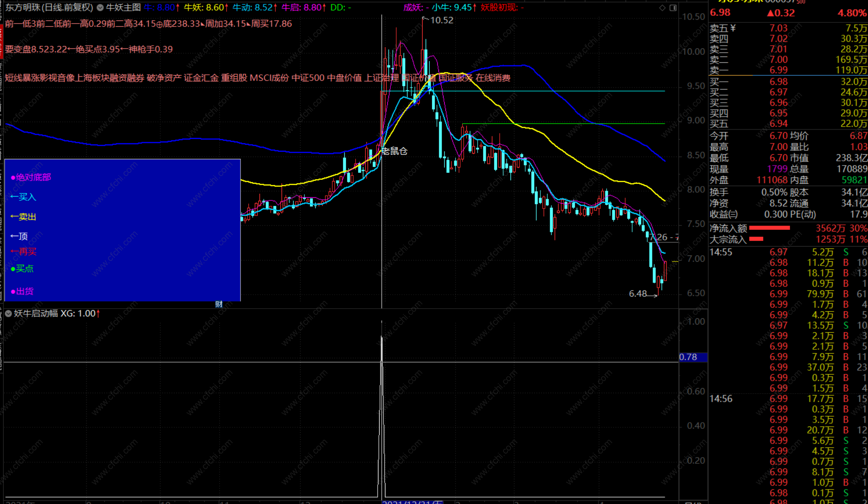868x504 pixels.
Task: Click the 出货 legend entry
Action: click(x=22, y=292)
